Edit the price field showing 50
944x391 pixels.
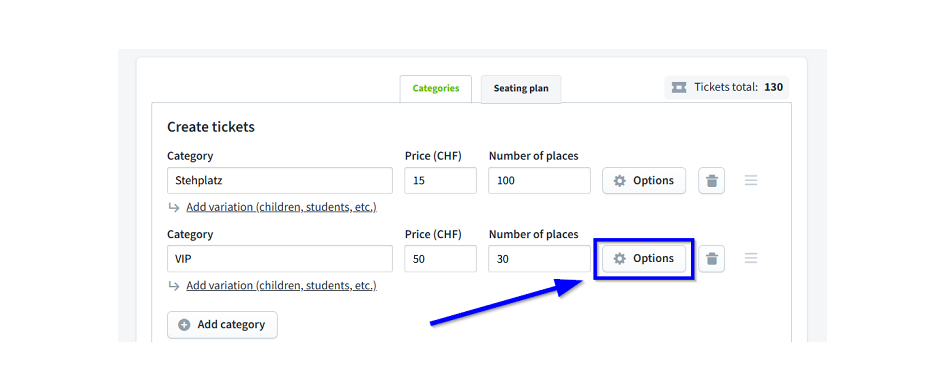tap(441, 258)
